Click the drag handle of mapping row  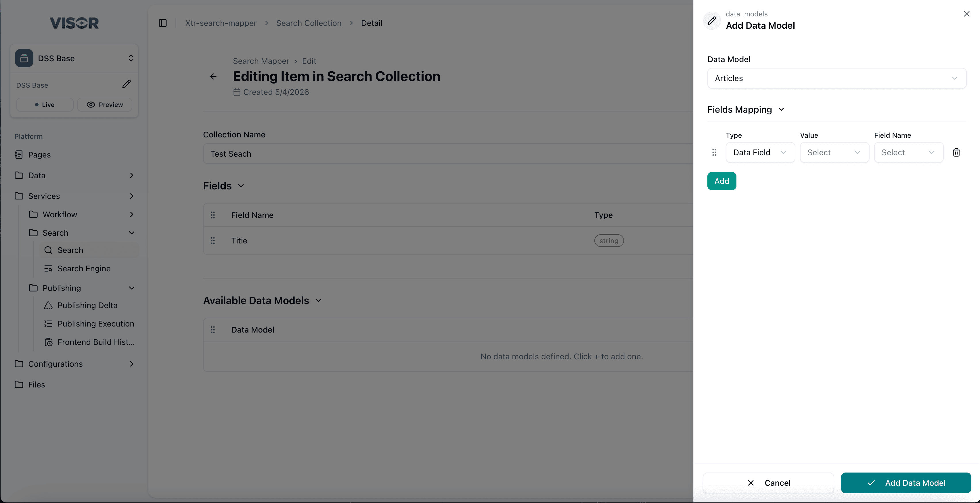pyautogui.click(x=714, y=152)
